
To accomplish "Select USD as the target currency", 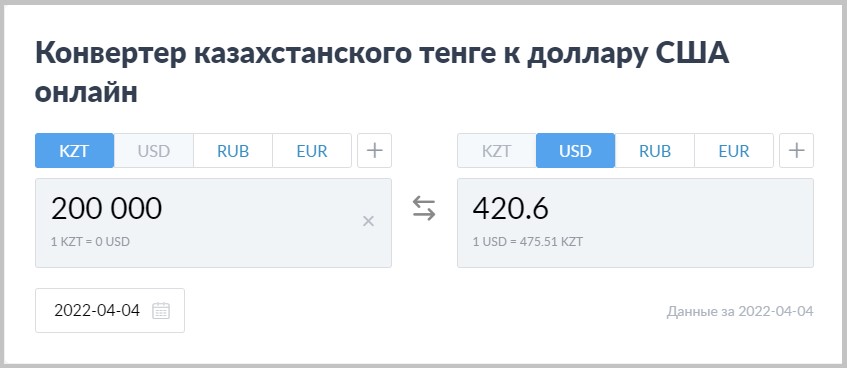I will pyautogui.click(x=575, y=150).
